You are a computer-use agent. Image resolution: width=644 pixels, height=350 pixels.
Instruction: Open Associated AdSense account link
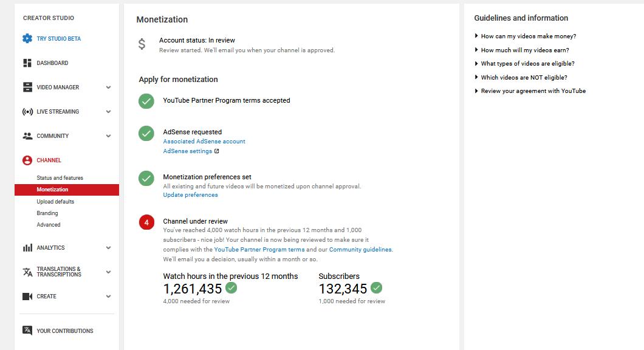(204, 142)
